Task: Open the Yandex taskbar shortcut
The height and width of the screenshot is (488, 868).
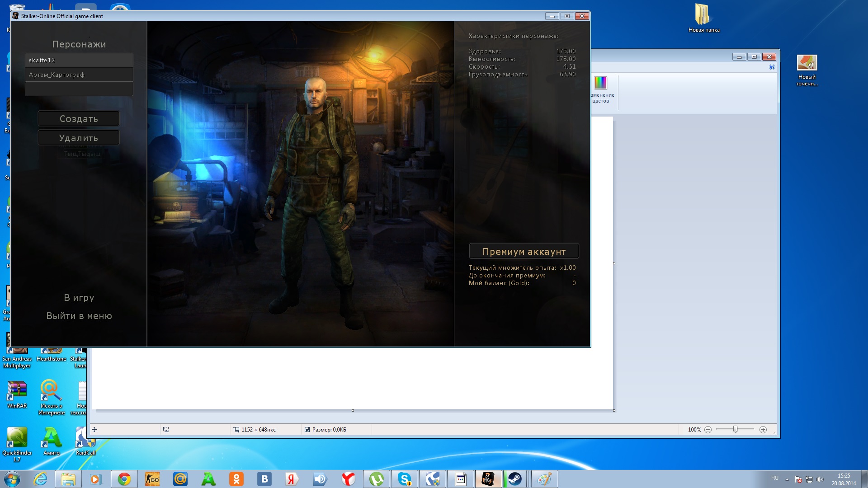Action: point(292,479)
